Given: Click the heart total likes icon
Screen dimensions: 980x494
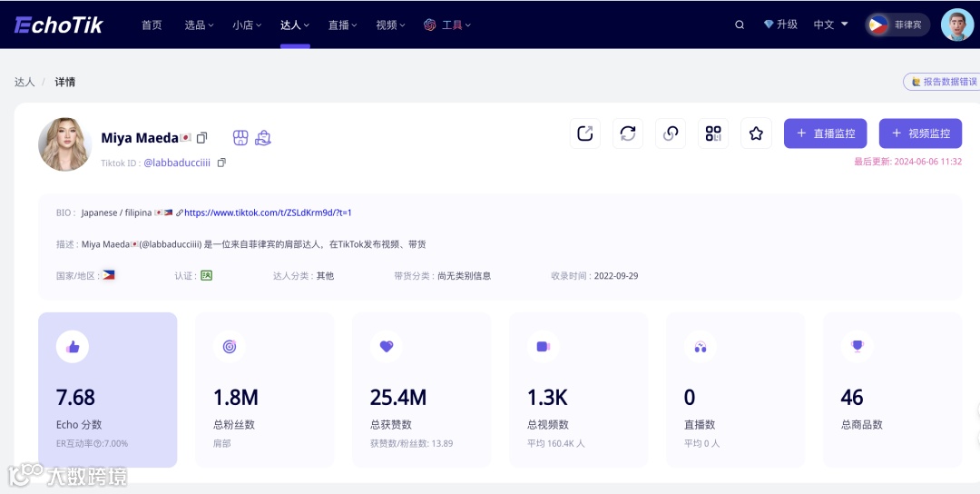Looking at the screenshot, I should click(x=387, y=346).
